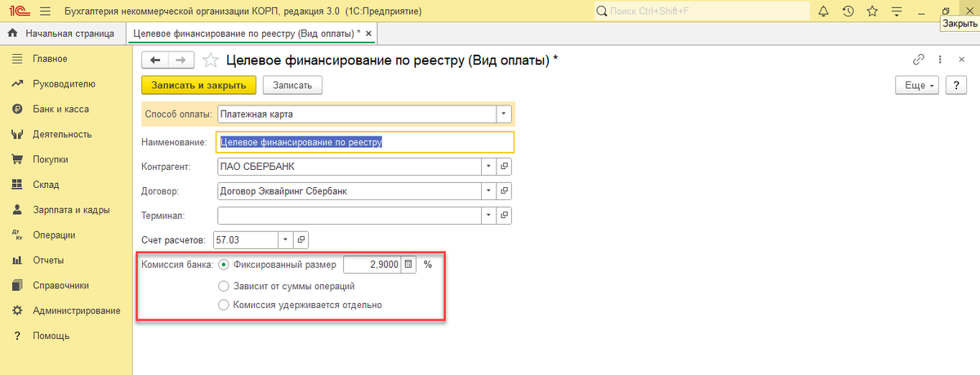Open the Деятельность section

pos(62,134)
